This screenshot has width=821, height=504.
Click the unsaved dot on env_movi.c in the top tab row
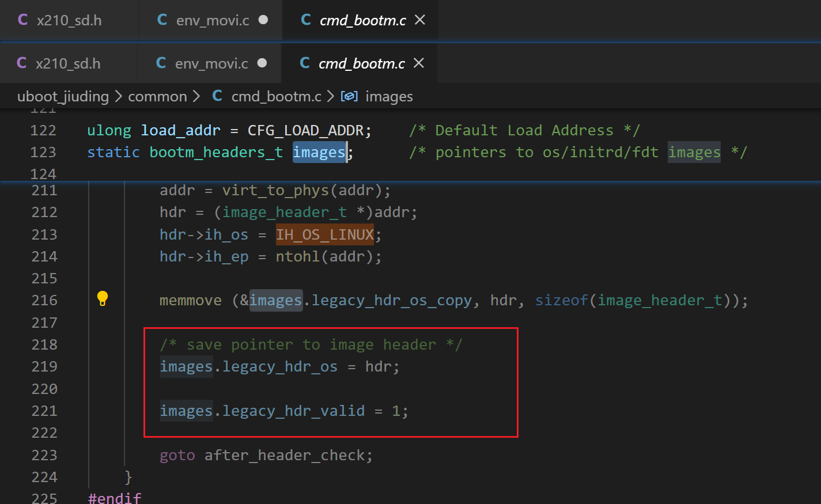(x=263, y=20)
